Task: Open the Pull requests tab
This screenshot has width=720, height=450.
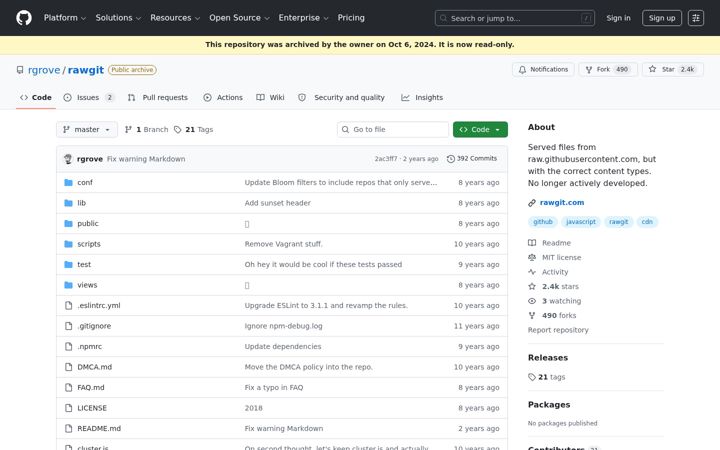Action: click(158, 98)
